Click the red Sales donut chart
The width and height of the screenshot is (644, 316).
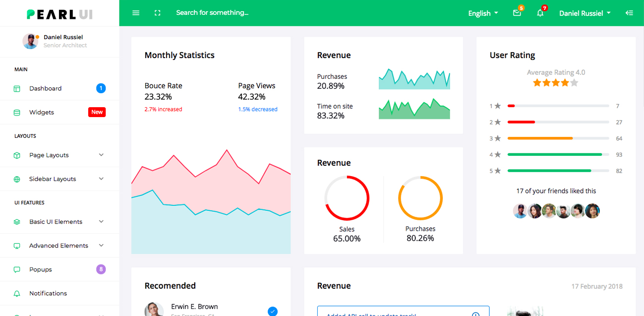pyautogui.click(x=347, y=198)
